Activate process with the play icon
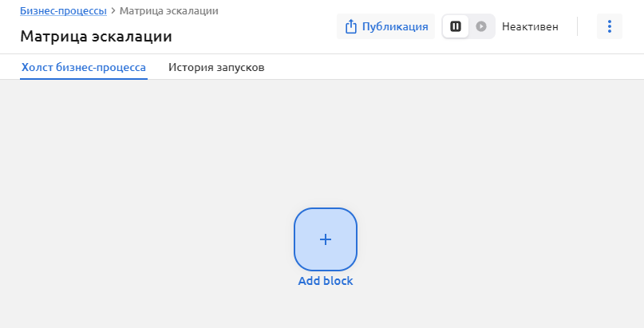 [481, 26]
